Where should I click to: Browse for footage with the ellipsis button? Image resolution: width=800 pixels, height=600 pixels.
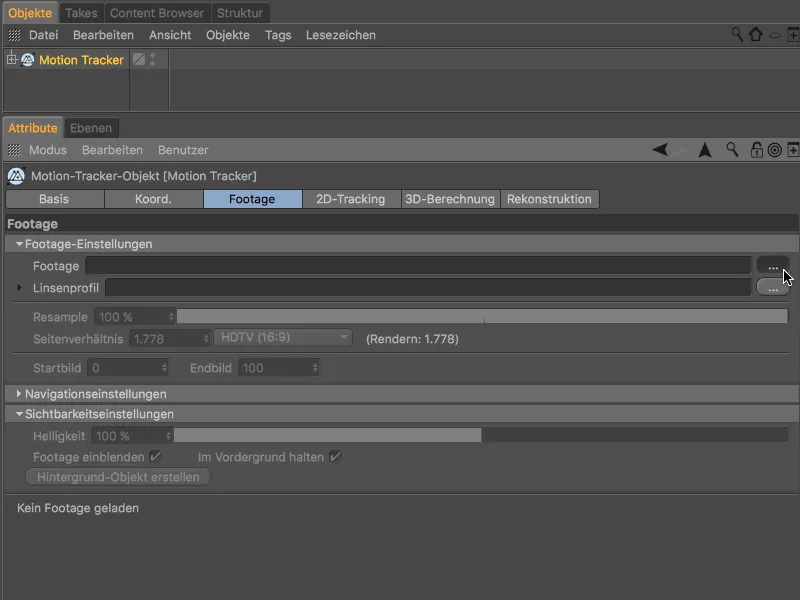click(x=772, y=266)
